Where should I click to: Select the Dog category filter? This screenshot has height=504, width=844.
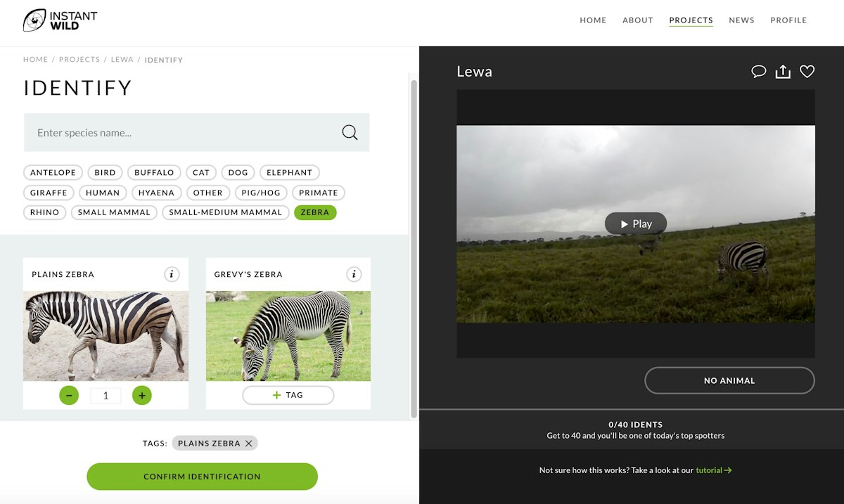(x=238, y=172)
